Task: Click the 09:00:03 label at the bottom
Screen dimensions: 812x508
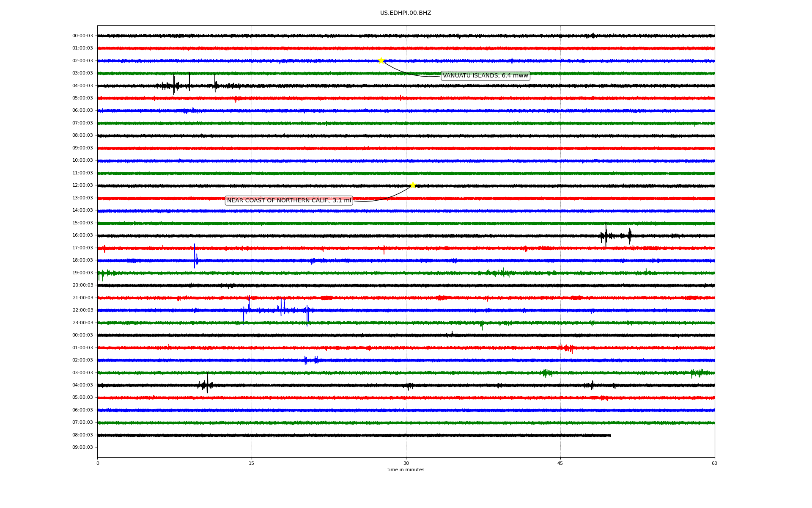Action: click(x=82, y=447)
